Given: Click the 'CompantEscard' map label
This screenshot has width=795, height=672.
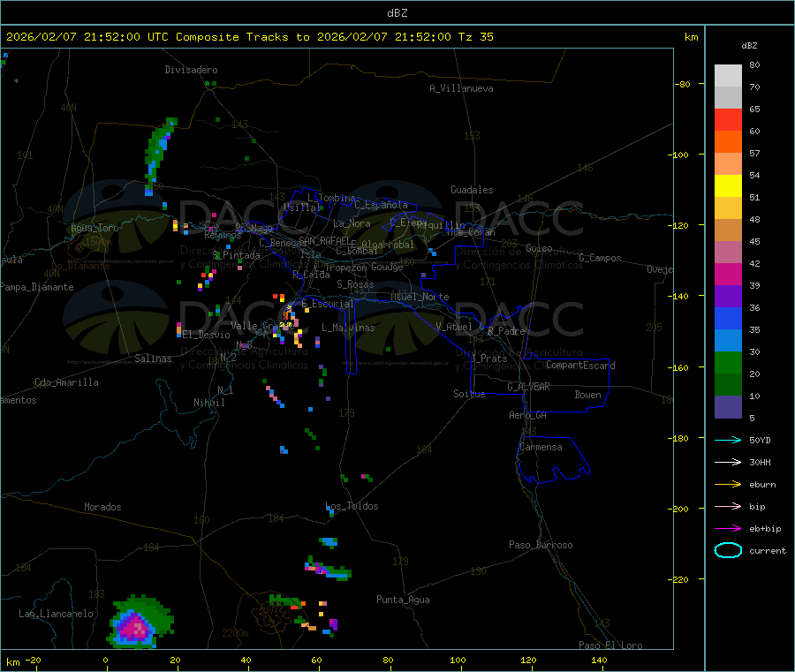Looking at the screenshot, I should point(580,365).
